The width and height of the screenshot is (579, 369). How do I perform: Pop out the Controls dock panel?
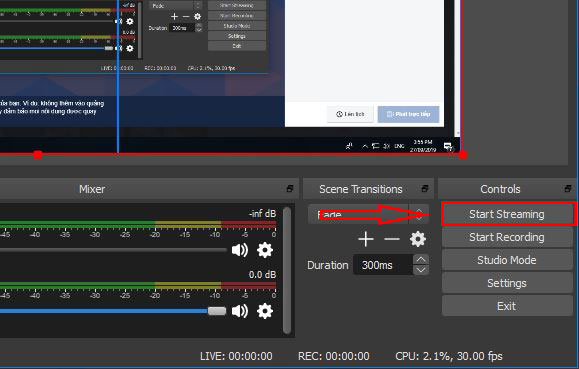pyautogui.click(x=568, y=189)
